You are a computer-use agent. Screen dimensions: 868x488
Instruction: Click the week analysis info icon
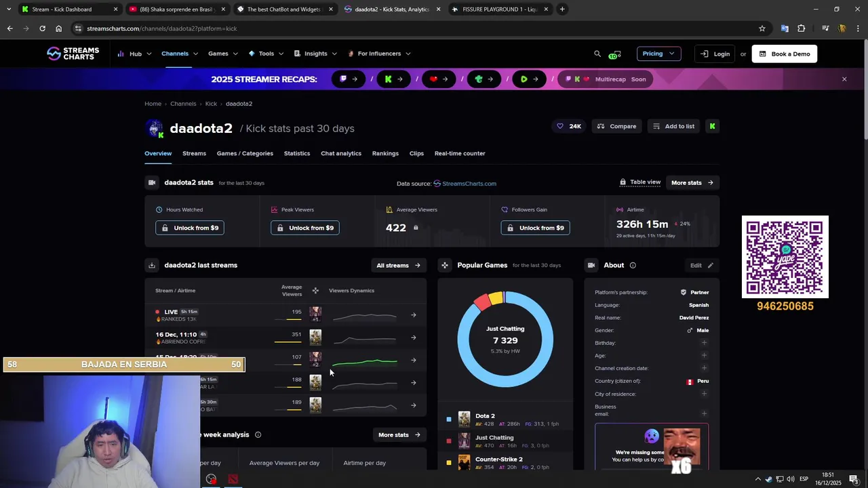[258, 434]
